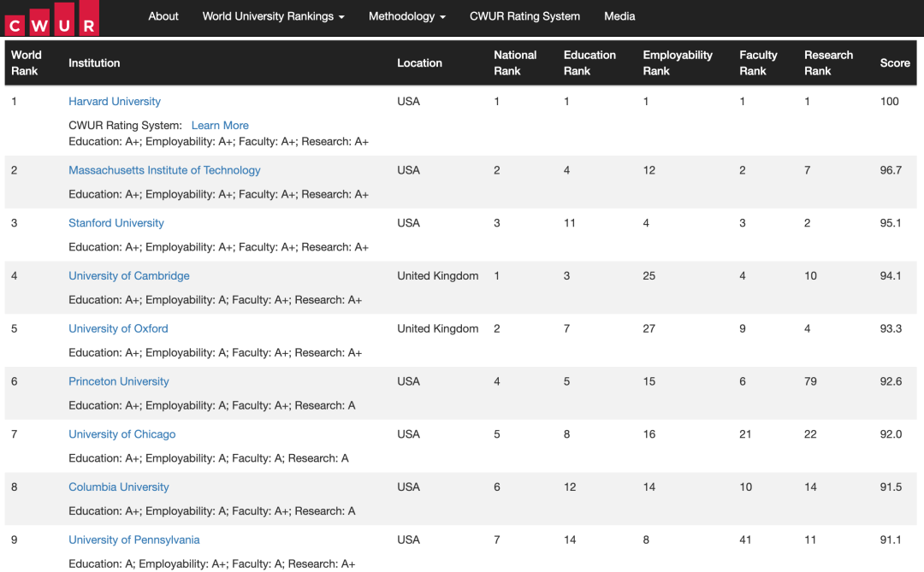Select Chicago's score 92.0
Screen dimensions: 924x572
(891, 434)
